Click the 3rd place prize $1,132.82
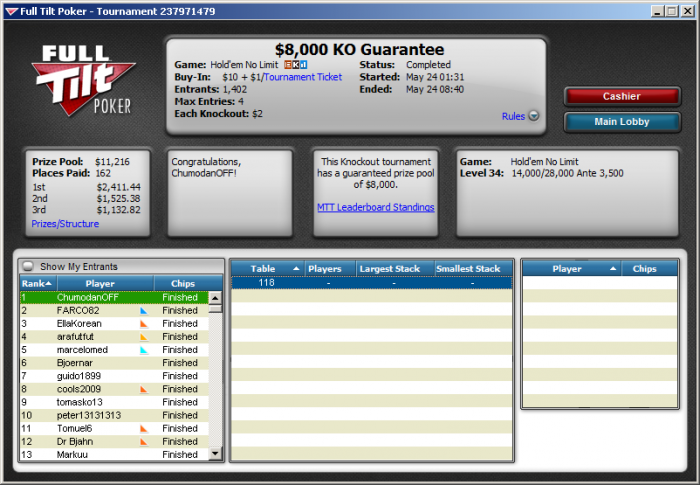 click(x=118, y=210)
